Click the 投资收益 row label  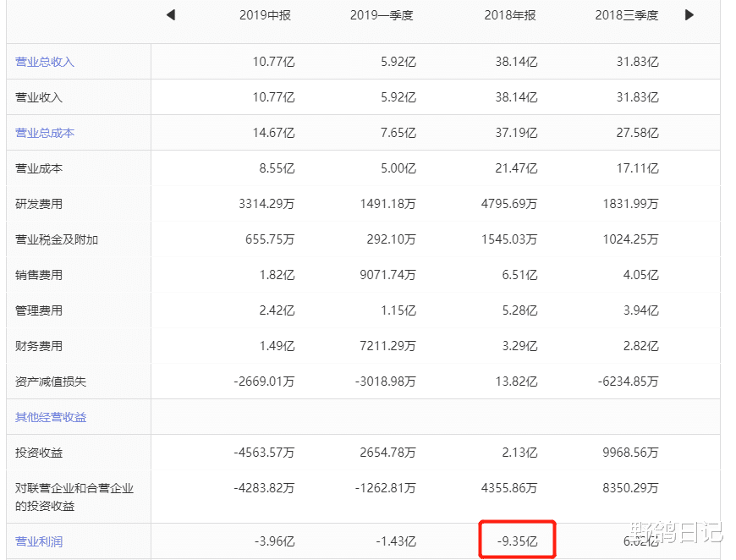pos(39,453)
